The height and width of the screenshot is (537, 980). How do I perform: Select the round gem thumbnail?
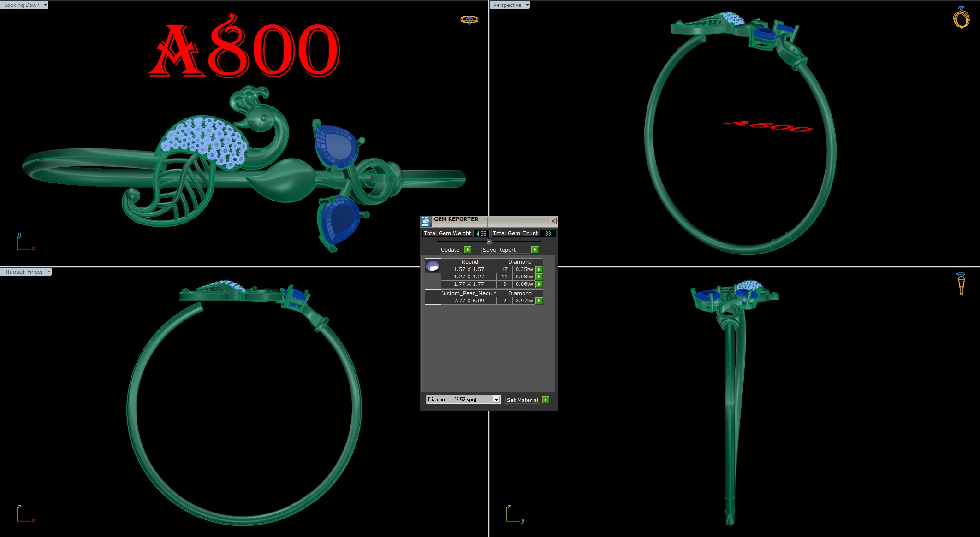(433, 266)
